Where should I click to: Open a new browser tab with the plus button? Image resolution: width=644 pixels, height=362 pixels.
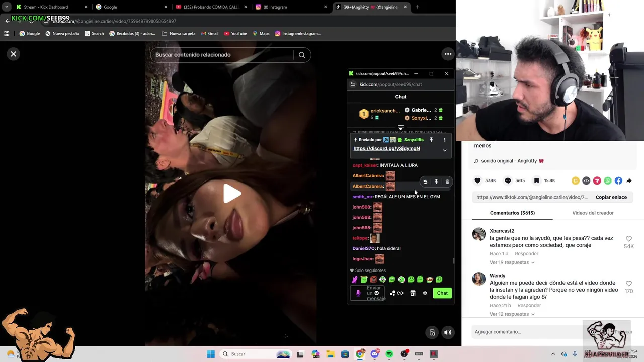[x=417, y=7]
